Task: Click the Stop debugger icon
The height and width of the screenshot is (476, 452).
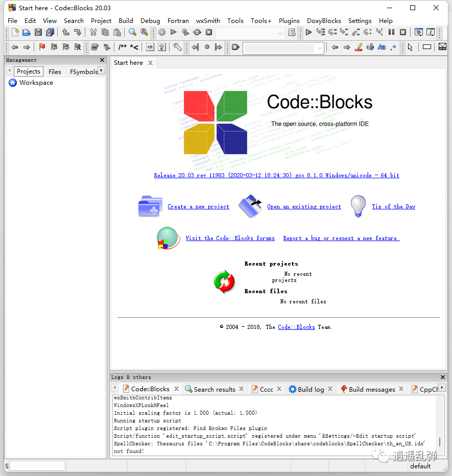Action: pos(403,32)
